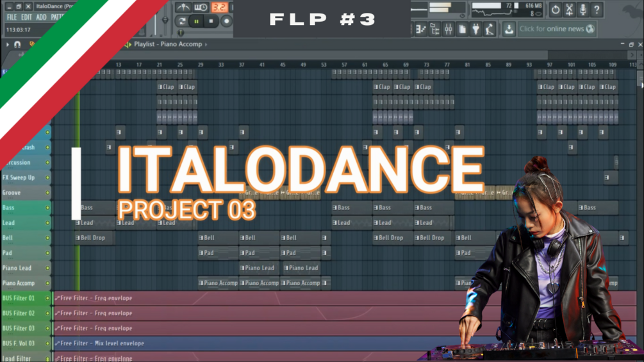Mute the BUS Filter 01 track
Viewport: 644px width, 362px height.
pyautogui.click(x=47, y=299)
